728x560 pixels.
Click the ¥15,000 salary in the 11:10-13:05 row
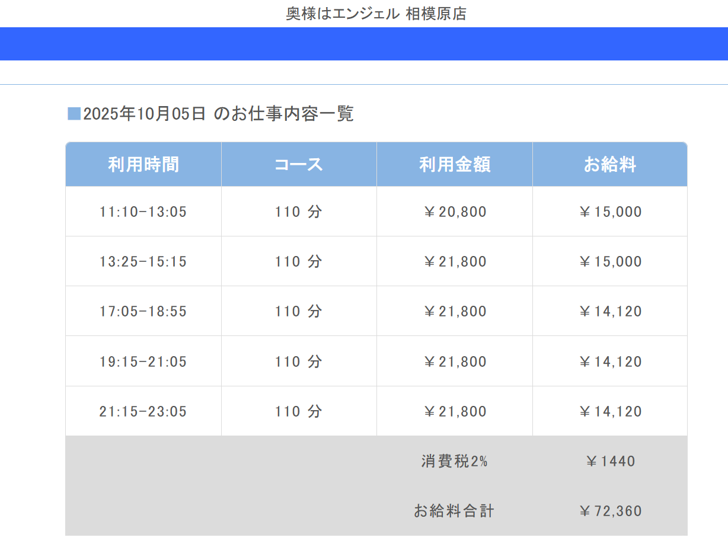tap(610, 212)
